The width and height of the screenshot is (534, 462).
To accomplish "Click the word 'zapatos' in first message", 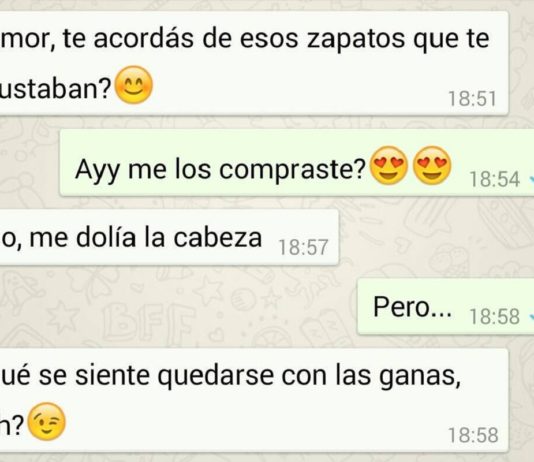I will click(x=356, y=39).
